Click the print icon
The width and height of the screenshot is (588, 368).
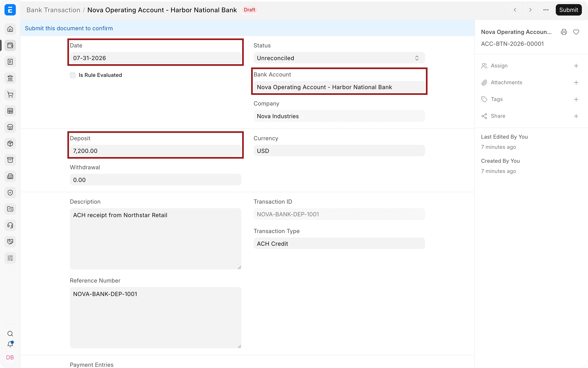coord(564,32)
